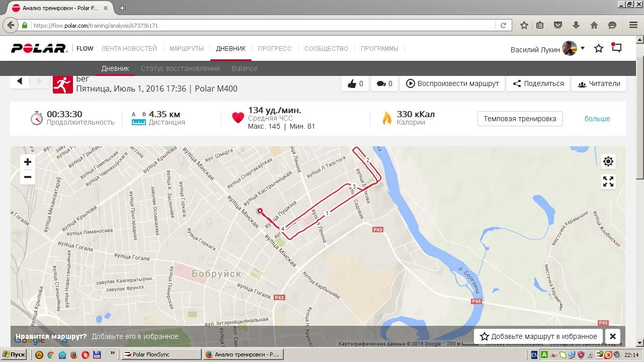Click the Поделиться share button

pos(538,83)
